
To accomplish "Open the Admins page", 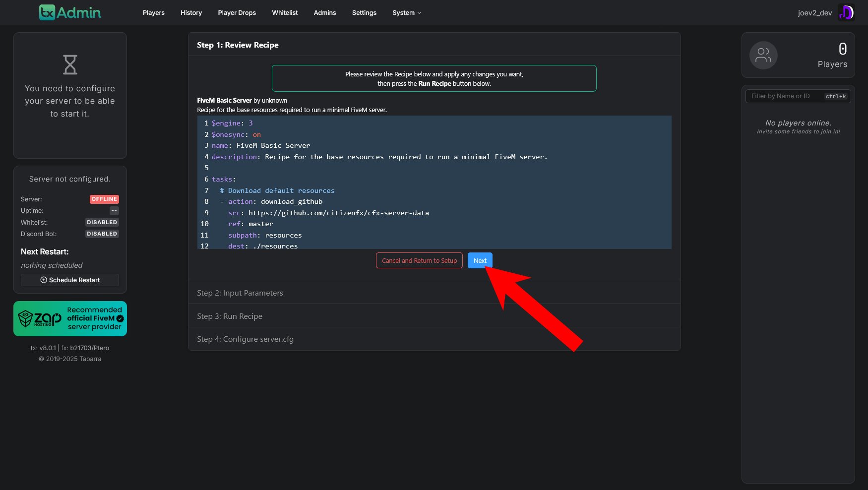I will 325,12.
